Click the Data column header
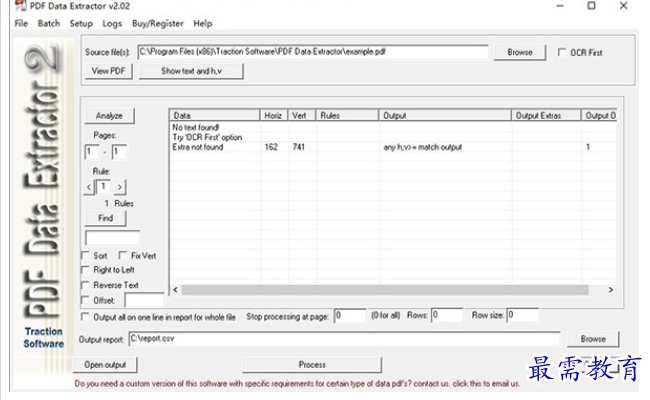This screenshot has height=400, width=650. (214, 115)
